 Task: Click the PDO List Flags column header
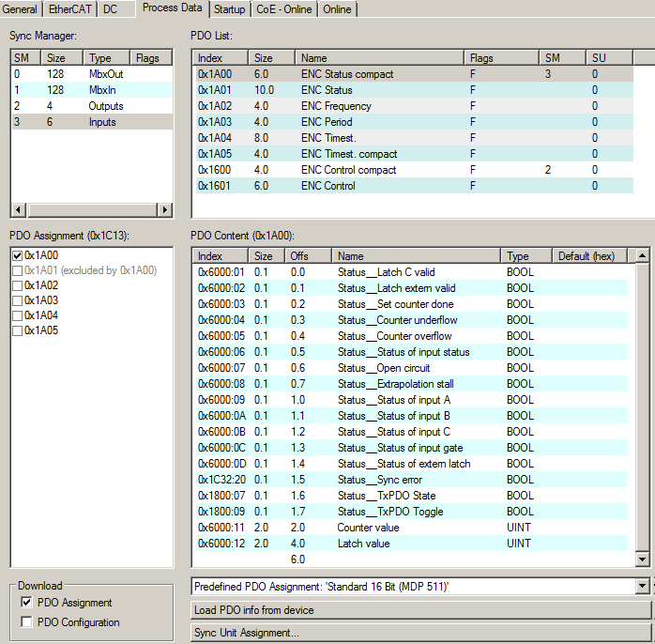coord(501,57)
